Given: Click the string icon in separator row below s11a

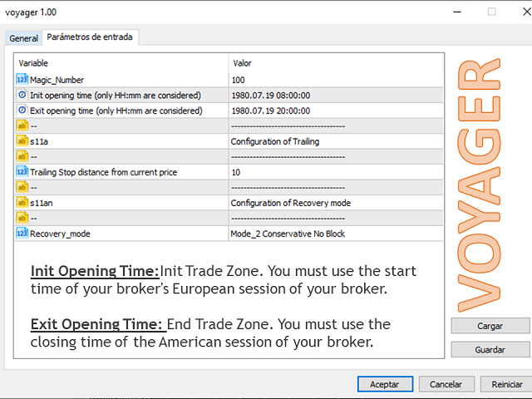Looking at the screenshot, I should (x=22, y=156).
